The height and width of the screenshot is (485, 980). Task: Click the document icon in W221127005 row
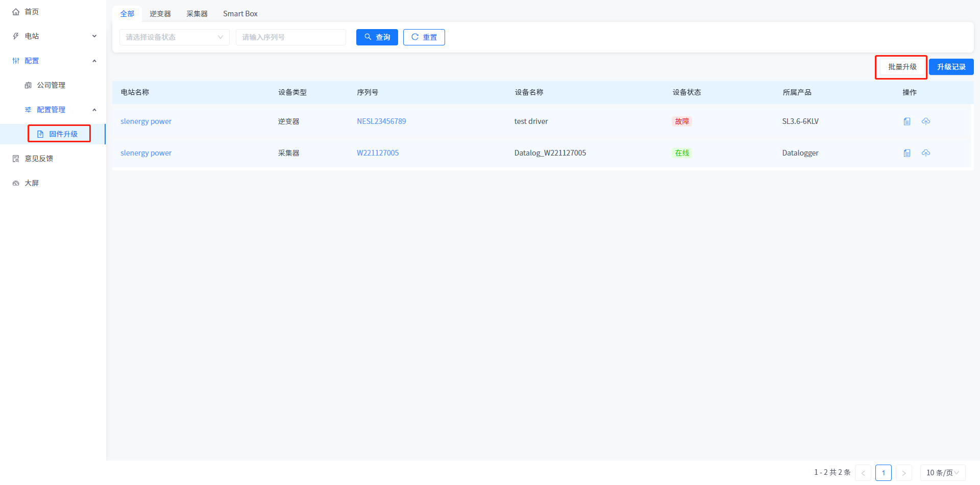coord(907,153)
